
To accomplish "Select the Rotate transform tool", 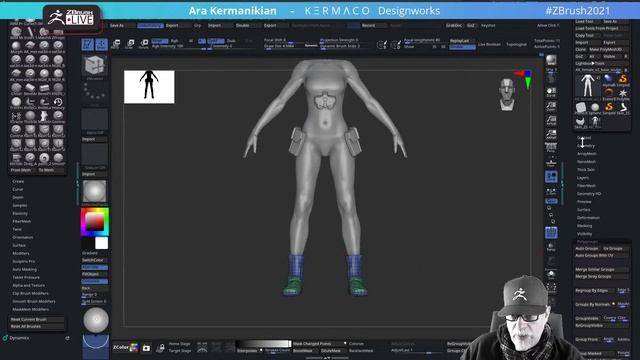I will [144, 44].
